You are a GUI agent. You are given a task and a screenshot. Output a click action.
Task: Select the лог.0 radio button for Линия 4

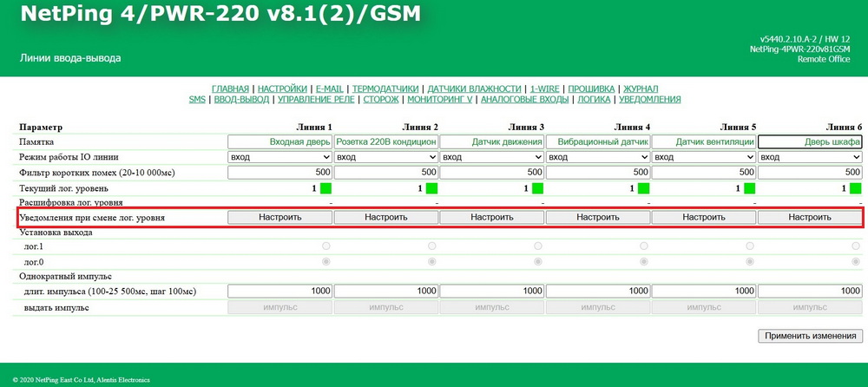click(644, 261)
